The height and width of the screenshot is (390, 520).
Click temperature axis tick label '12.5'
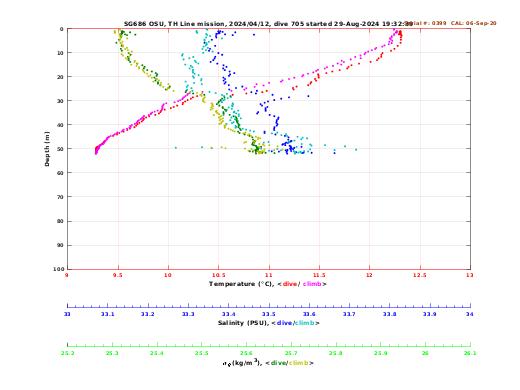click(420, 275)
